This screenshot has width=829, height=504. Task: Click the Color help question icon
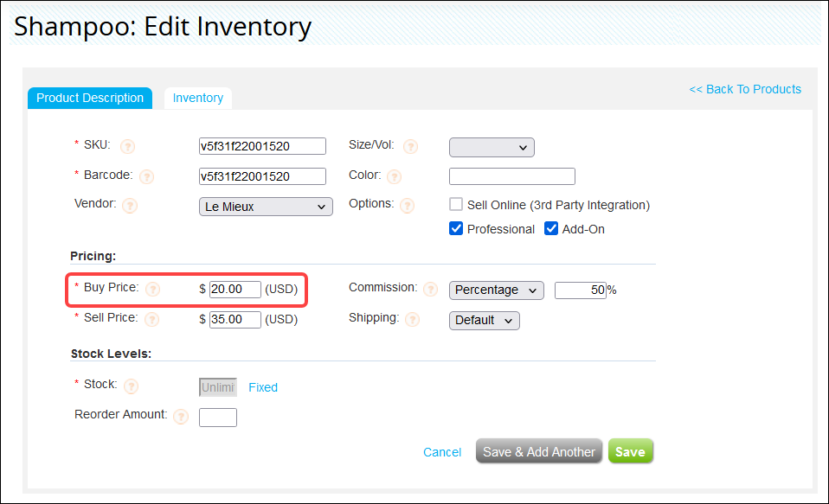point(394,176)
